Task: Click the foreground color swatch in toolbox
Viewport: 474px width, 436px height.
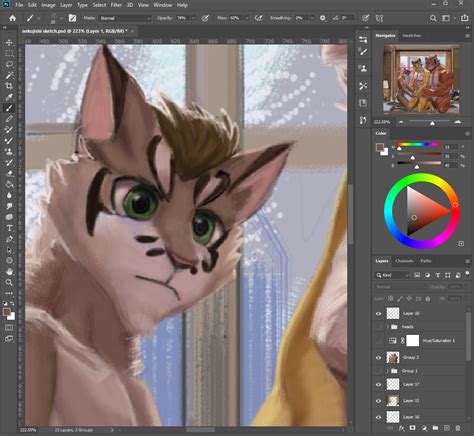Action: (x=7, y=312)
